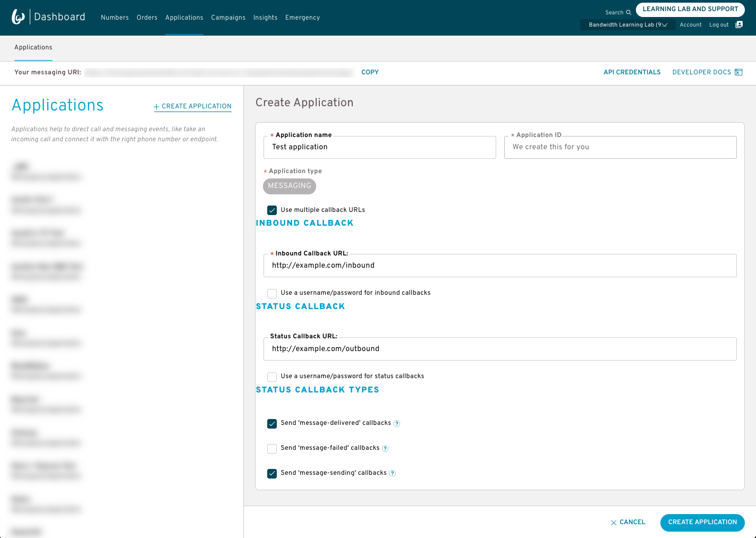Click the Bandwidth logo icon
This screenshot has height=538, width=756.
[x=18, y=17]
